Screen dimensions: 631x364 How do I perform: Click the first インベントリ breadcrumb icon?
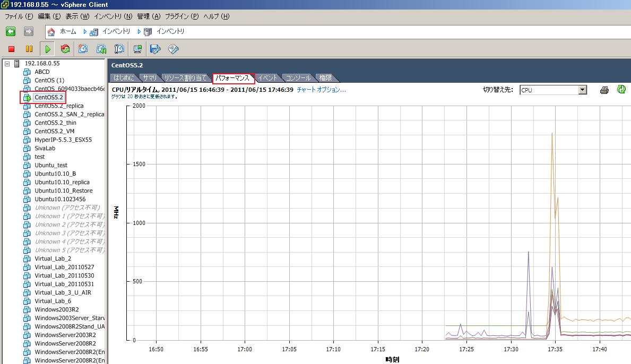tap(94, 32)
